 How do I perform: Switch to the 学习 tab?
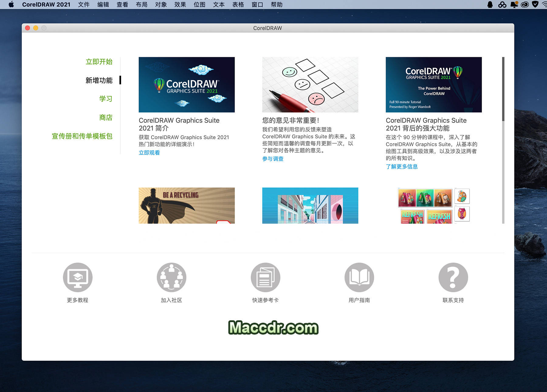[106, 99]
